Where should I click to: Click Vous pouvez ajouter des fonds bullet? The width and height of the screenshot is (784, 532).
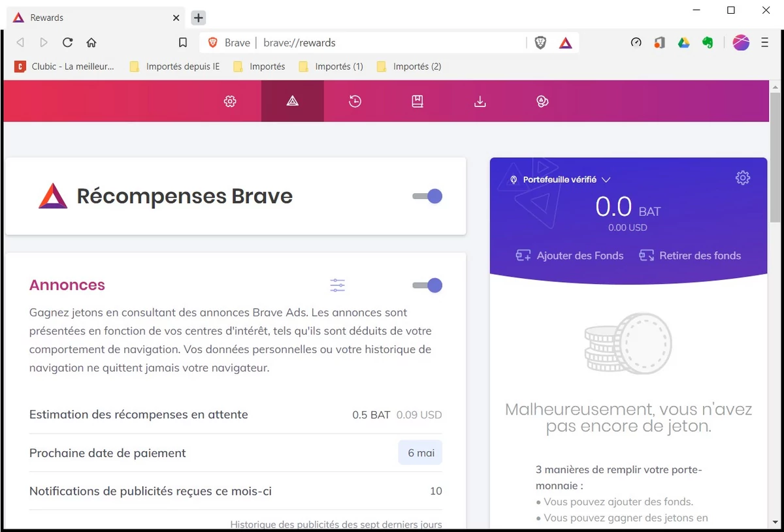click(614, 502)
